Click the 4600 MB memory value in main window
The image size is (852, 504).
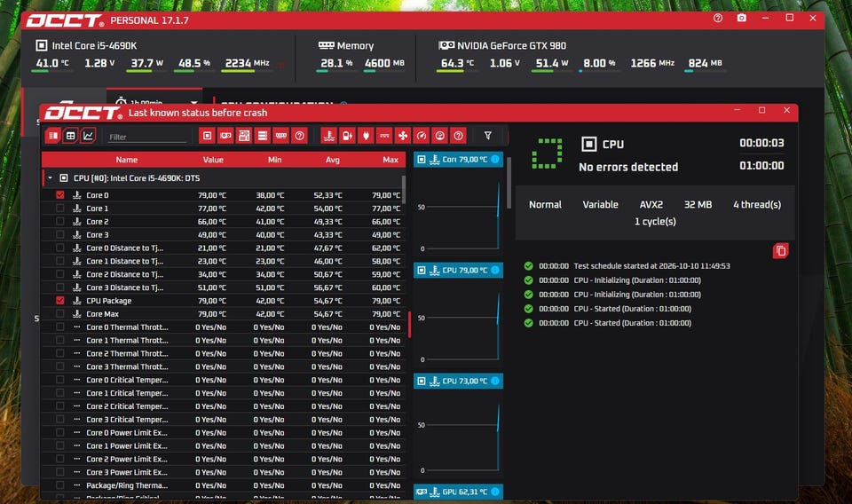(384, 63)
